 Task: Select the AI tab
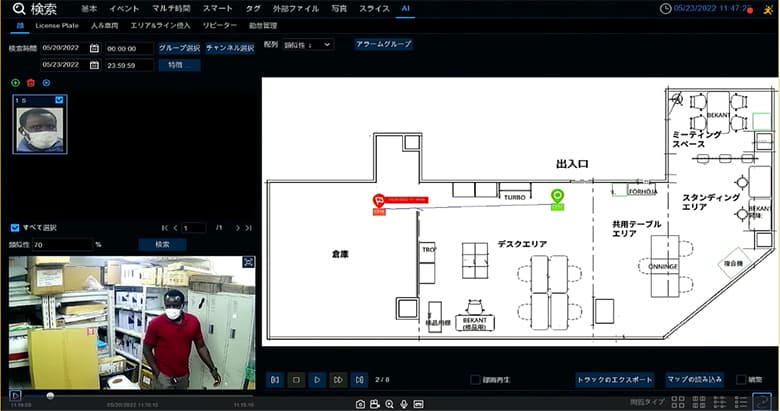point(405,8)
